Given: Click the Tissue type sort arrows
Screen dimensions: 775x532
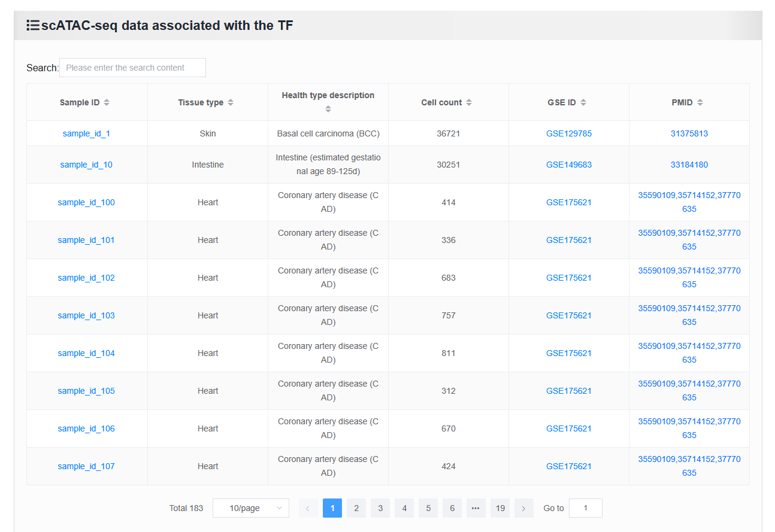Looking at the screenshot, I should tap(231, 102).
